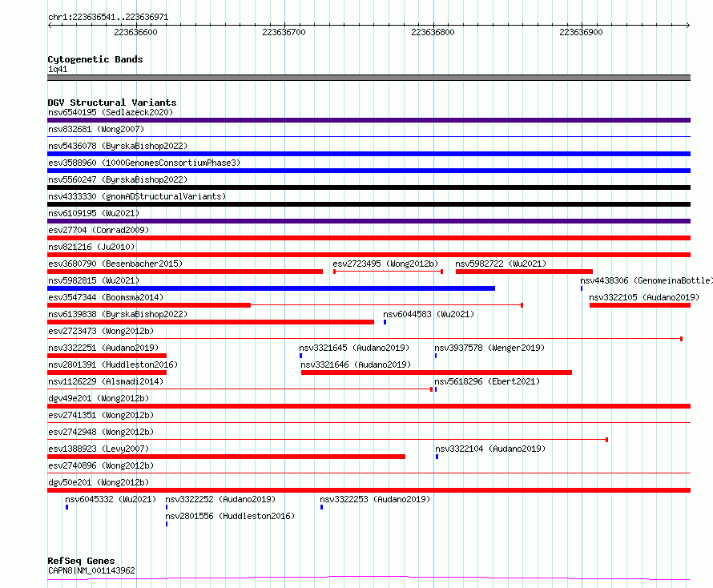The width and height of the screenshot is (713, 588).
Task: Open nsv3322104 (Audano2019) label
Action: (x=490, y=449)
